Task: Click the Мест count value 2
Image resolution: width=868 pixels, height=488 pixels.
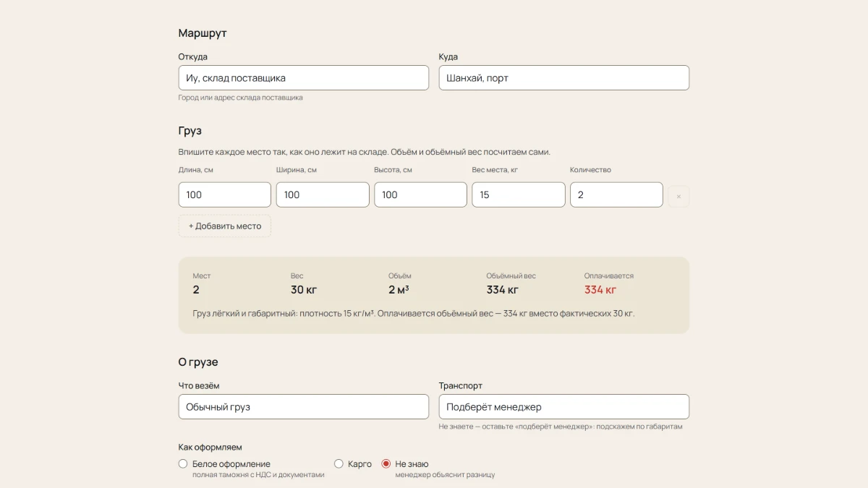Action: coord(196,290)
